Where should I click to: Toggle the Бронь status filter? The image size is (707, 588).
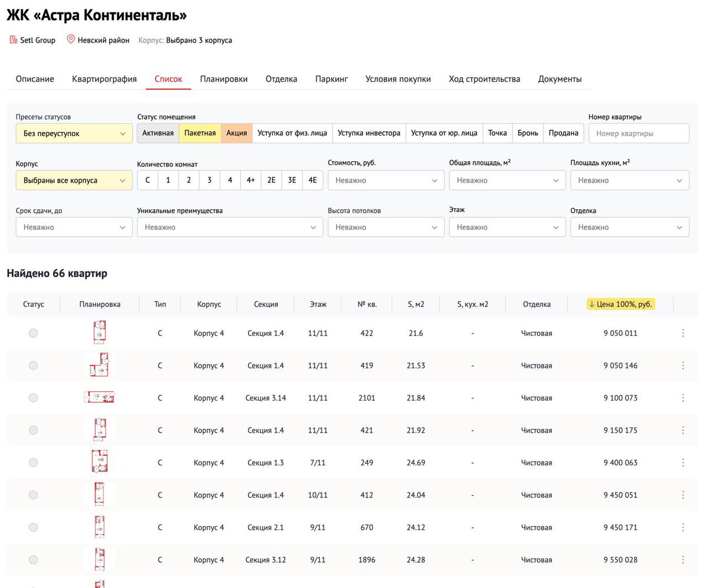528,133
